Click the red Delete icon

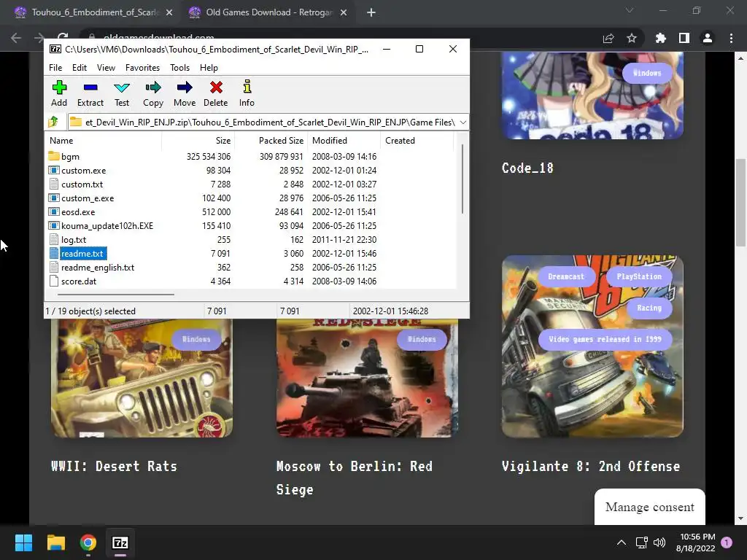point(216,87)
